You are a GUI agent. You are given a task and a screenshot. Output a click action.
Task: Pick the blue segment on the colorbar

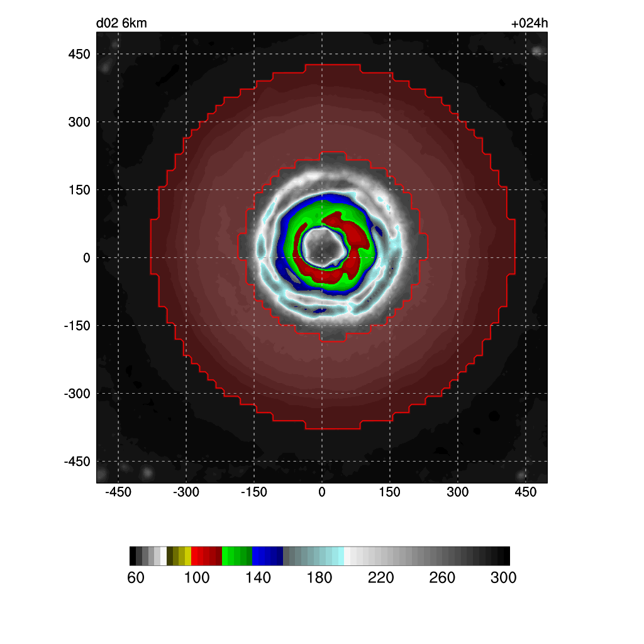pos(262,556)
